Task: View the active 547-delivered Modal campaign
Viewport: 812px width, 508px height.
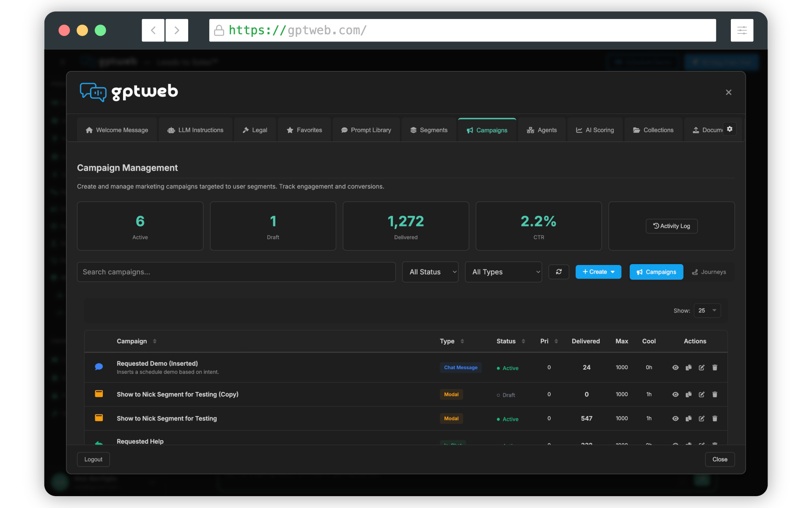Action: 675,418
